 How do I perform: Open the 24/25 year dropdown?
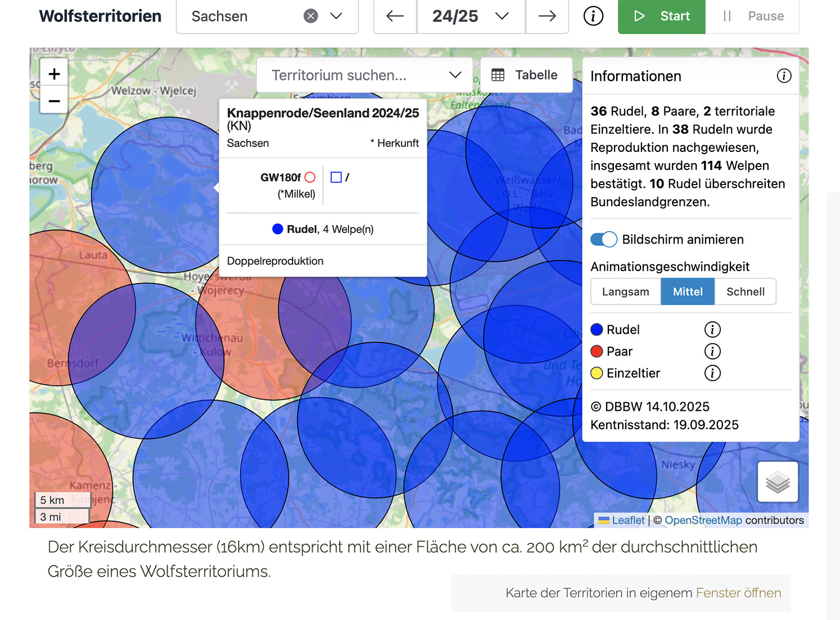point(502,16)
